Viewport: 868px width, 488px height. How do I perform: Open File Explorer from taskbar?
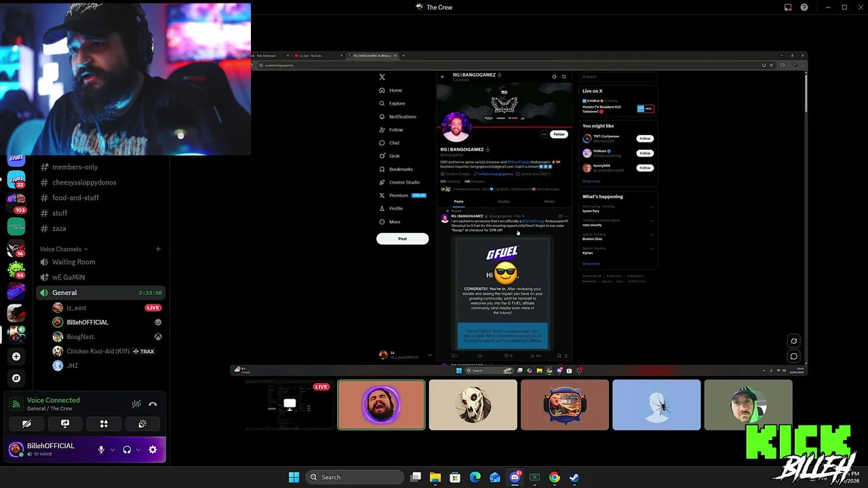click(x=435, y=477)
